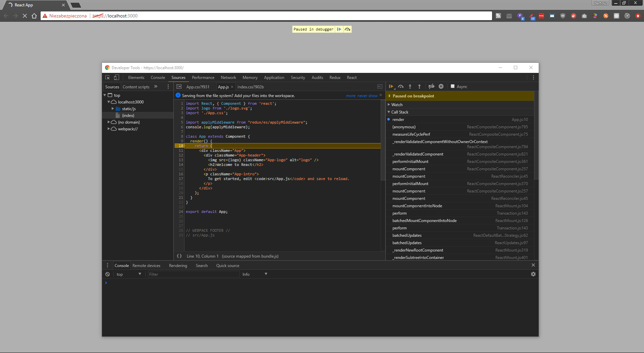Screen dimensions: 644x353
Task: Step over the next function call
Action: click(x=400, y=87)
